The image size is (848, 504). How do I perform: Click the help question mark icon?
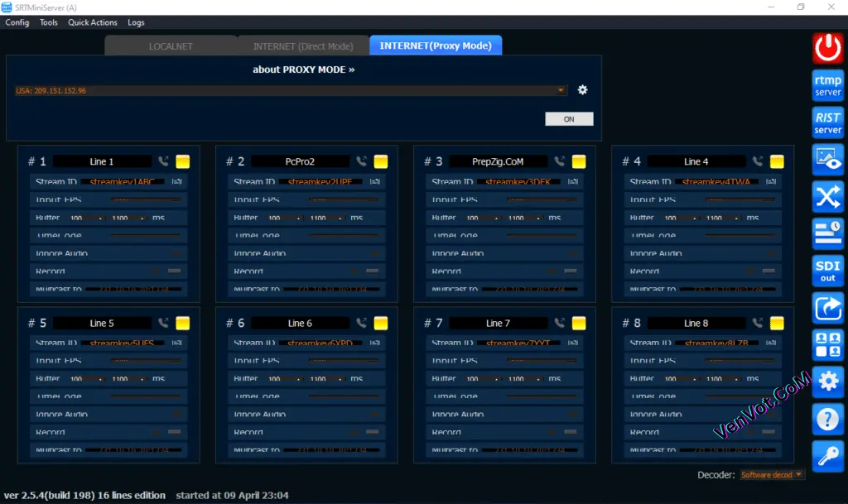[x=827, y=419]
